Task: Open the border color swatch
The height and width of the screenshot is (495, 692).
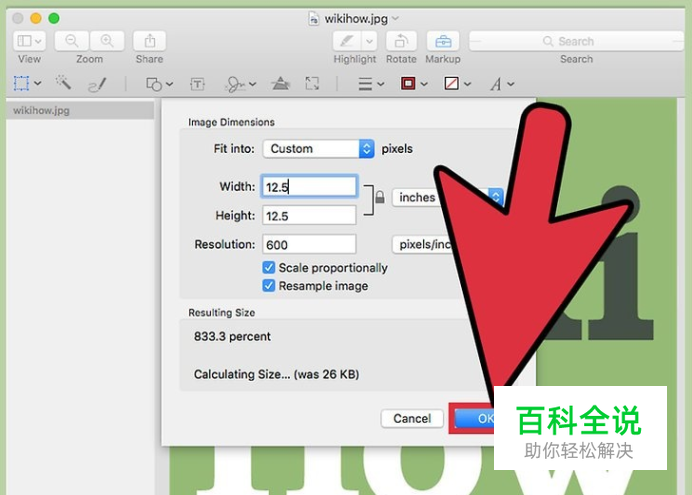Action: point(408,83)
